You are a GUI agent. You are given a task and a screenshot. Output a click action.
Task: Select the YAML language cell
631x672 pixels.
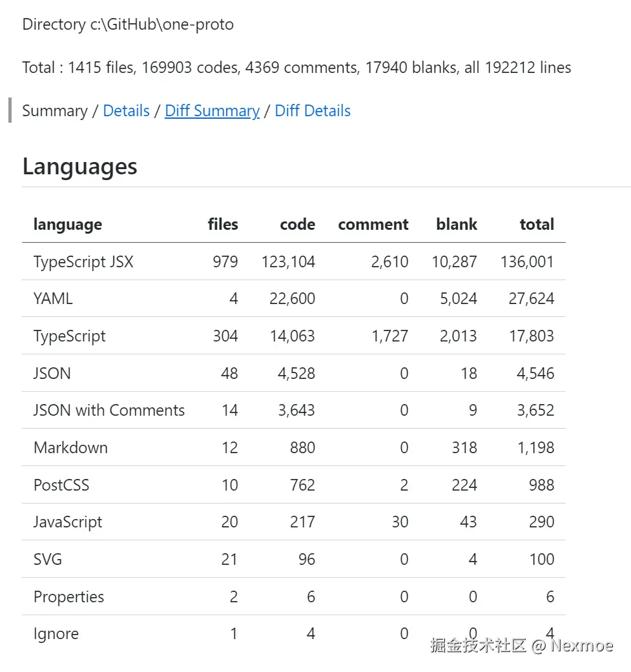pos(53,299)
